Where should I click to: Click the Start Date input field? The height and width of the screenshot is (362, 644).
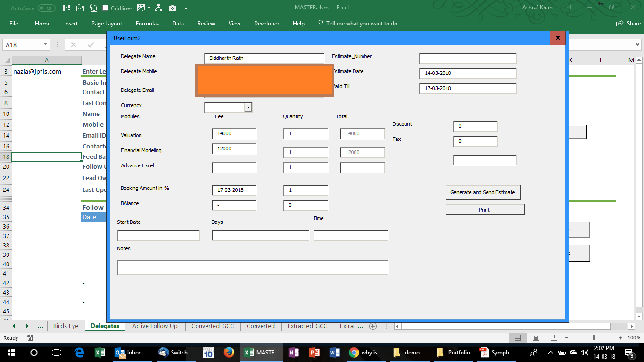coord(158,235)
